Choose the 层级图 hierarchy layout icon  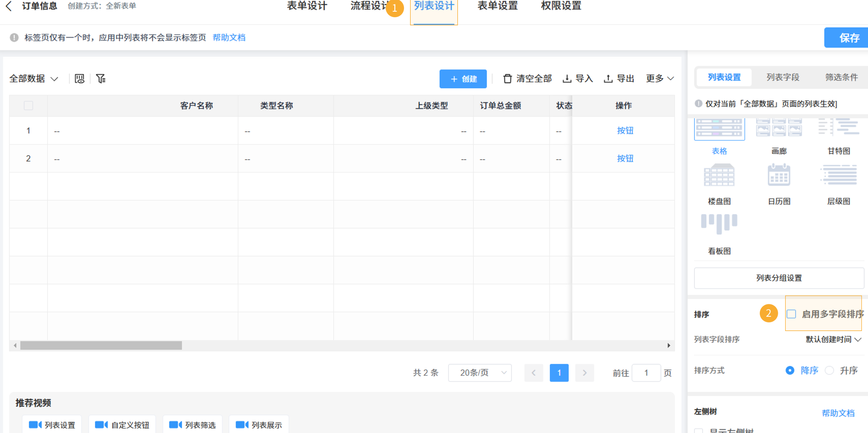pos(839,175)
